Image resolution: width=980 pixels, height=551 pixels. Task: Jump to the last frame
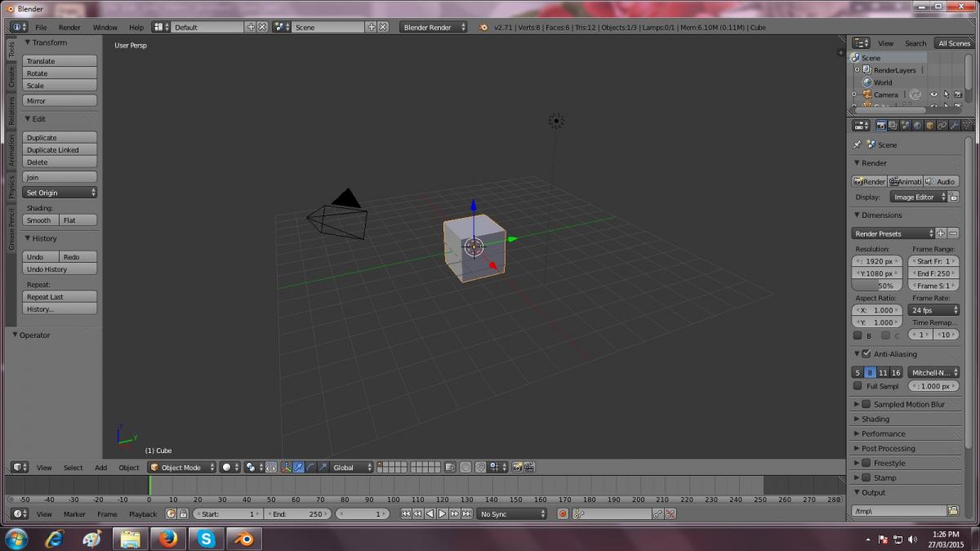(x=467, y=514)
